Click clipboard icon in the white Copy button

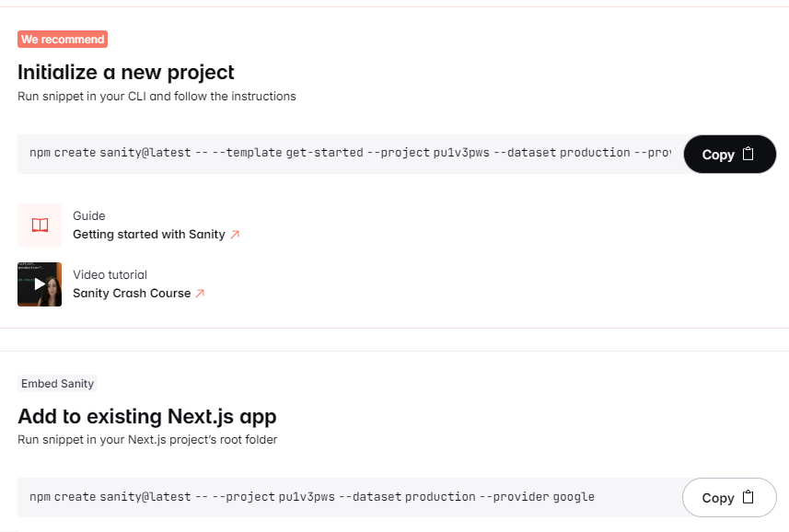coord(748,497)
